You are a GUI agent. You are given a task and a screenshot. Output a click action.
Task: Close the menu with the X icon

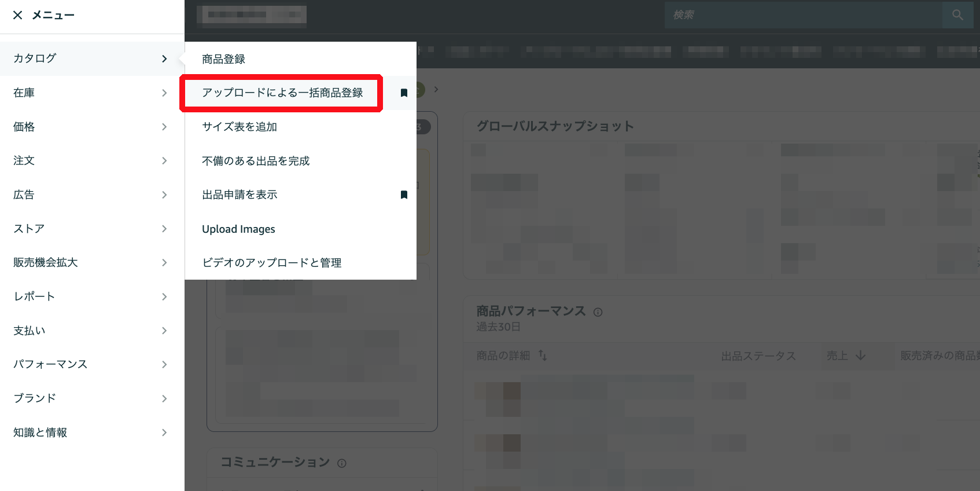tap(18, 15)
